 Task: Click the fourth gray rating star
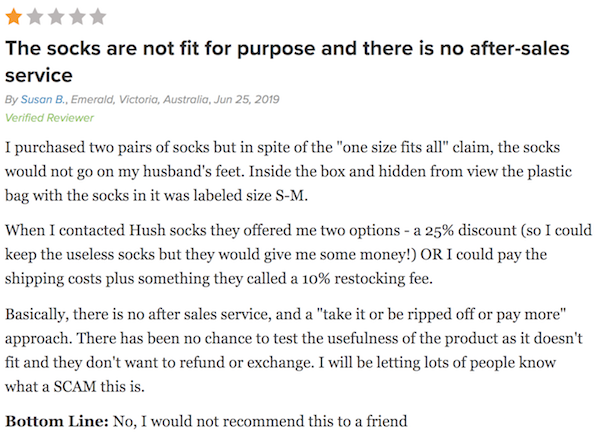tap(77, 17)
